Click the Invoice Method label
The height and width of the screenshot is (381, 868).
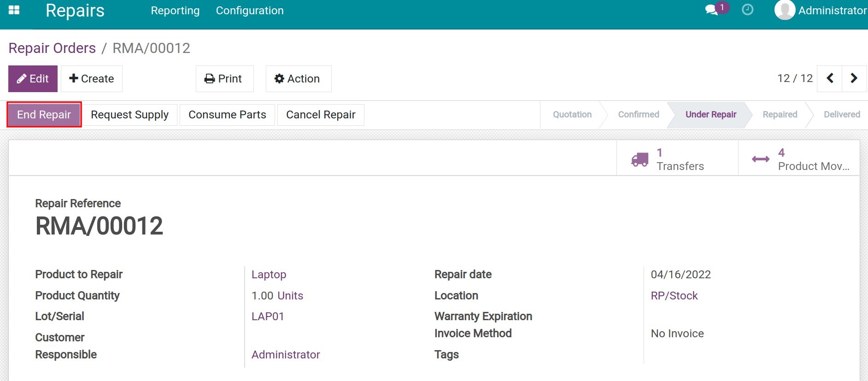pyautogui.click(x=473, y=334)
